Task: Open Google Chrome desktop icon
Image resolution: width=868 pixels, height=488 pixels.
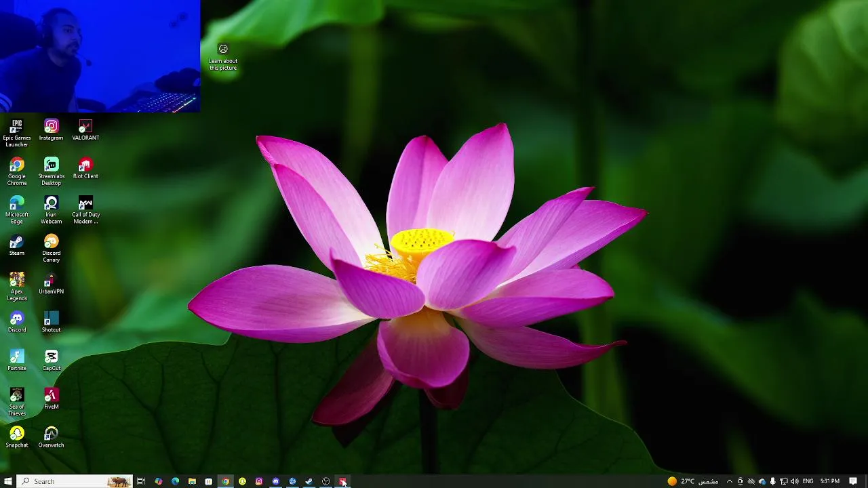Action: [x=17, y=171]
